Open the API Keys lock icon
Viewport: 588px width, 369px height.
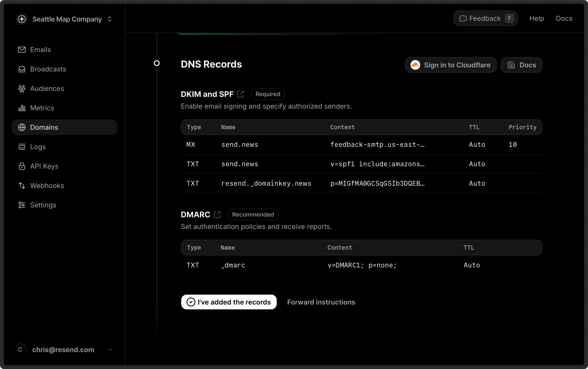tap(22, 166)
